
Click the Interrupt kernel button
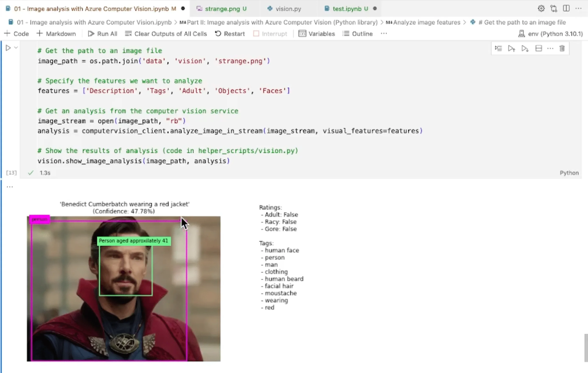pos(270,34)
